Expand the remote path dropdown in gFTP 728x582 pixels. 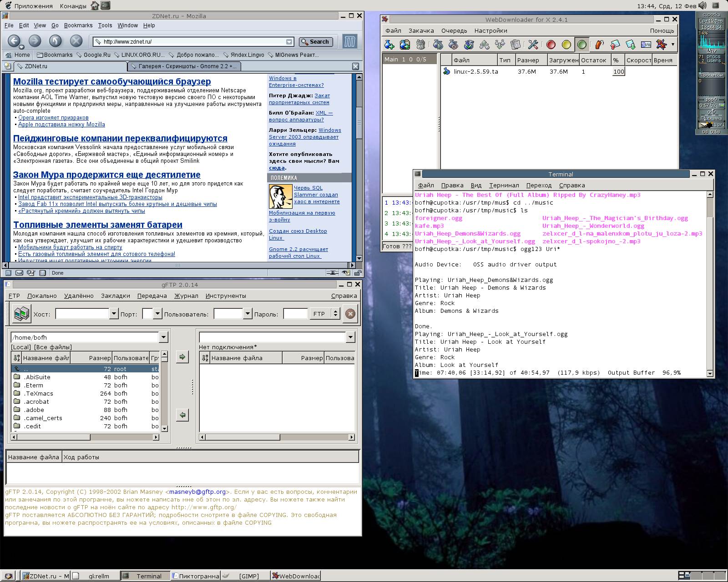coord(350,337)
